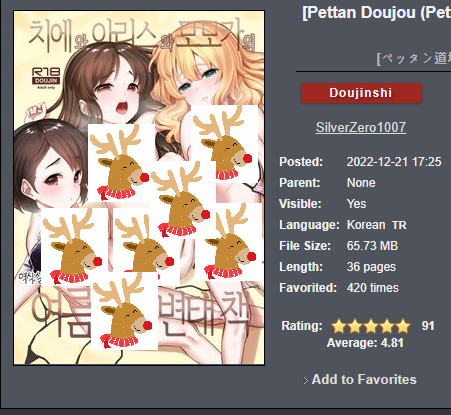The width and height of the screenshot is (451, 415).
Task: Set rating using the third star
Action: [371, 326]
